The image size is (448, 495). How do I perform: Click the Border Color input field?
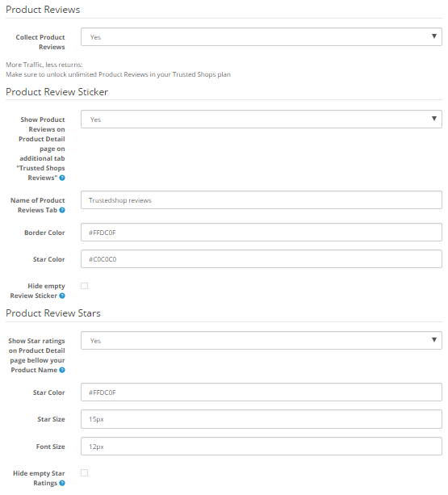pos(262,233)
